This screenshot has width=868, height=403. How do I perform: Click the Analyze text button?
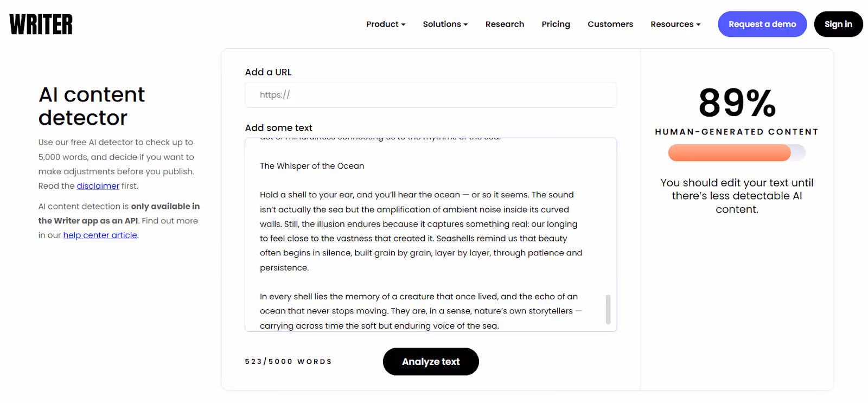click(430, 361)
